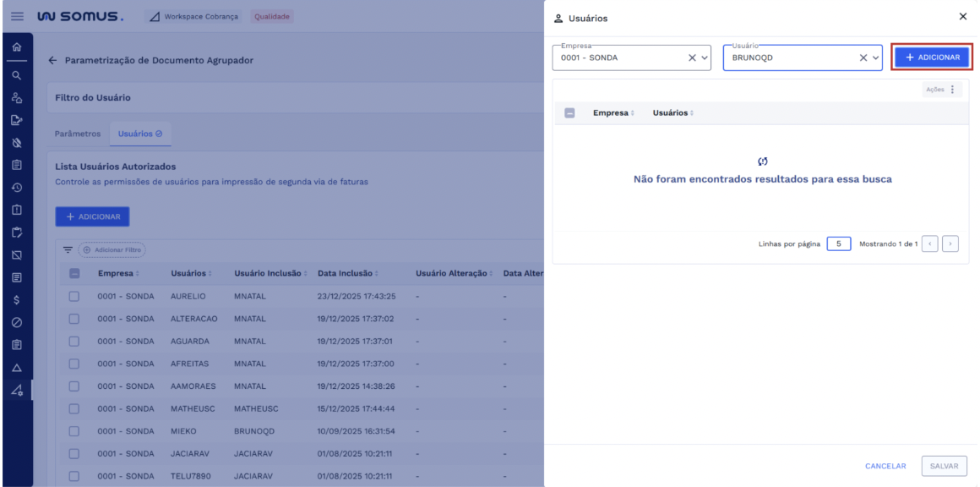This screenshot has width=980, height=487.
Task: Click the search magnifier icon in sidebar
Action: (16, 75)
